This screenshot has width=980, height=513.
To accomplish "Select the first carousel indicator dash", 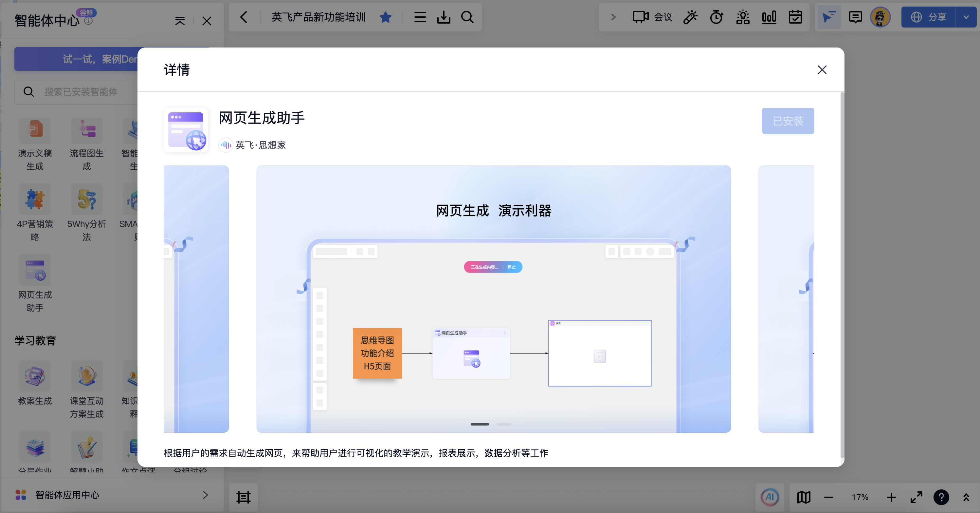I will [x=479, y=424].
